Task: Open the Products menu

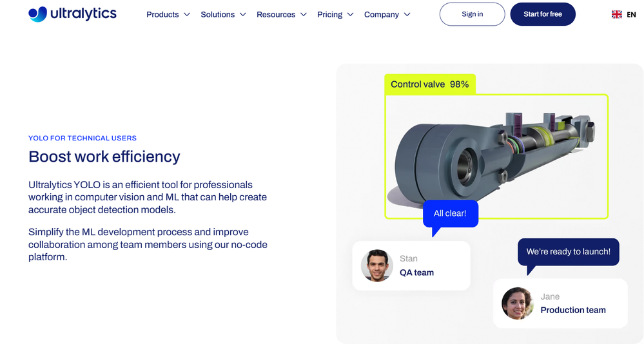Action: click(162, 14)
